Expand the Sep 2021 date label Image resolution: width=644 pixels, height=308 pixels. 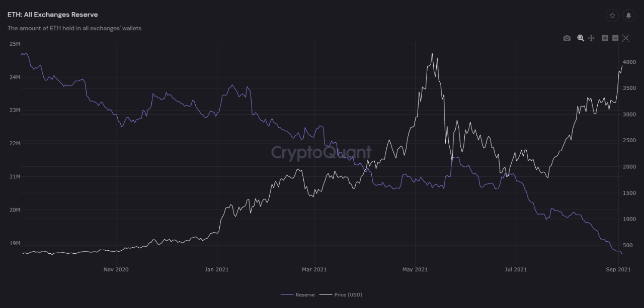pos(618,269)
